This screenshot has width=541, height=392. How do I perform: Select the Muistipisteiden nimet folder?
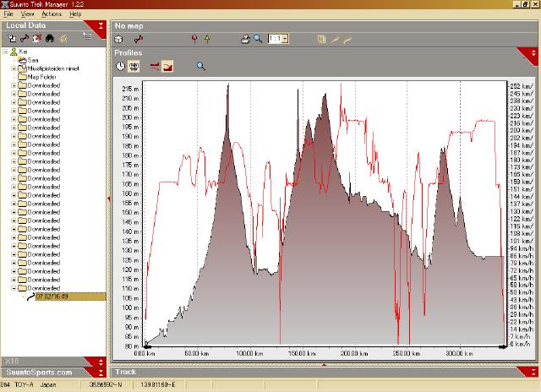[53, 68]
